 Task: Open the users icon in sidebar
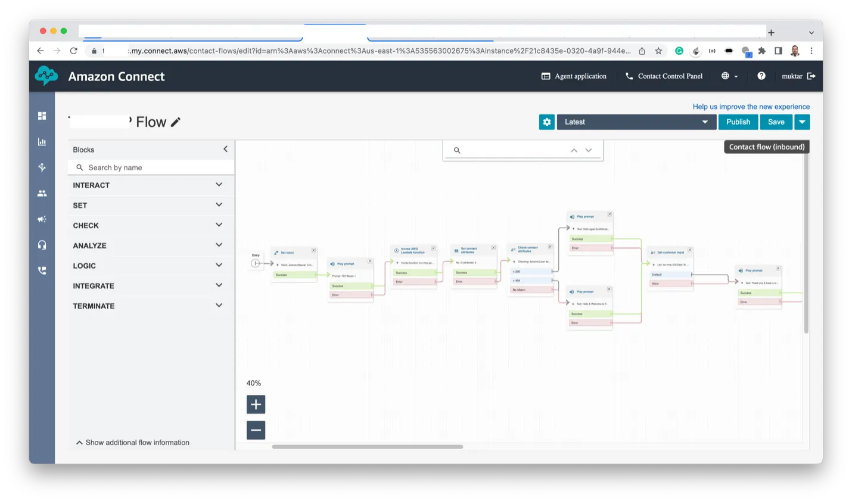[x=42, y=194]
